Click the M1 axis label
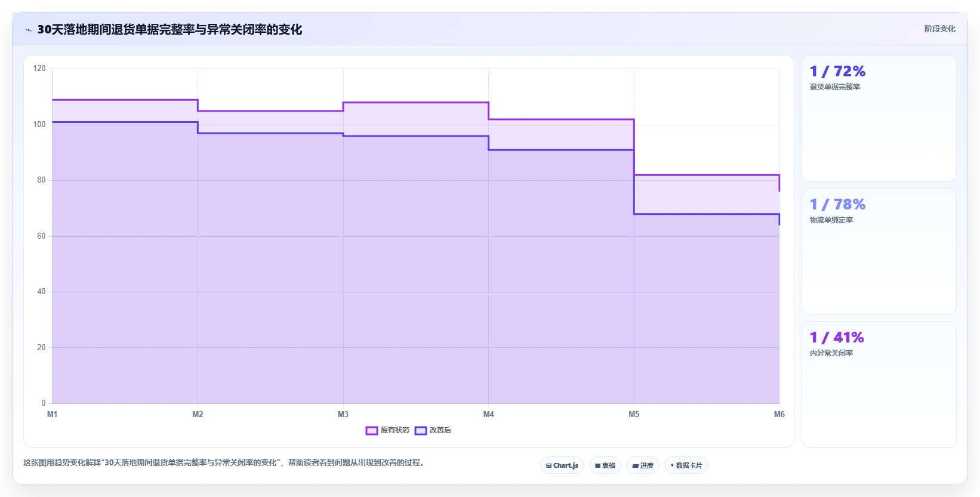 53,414
